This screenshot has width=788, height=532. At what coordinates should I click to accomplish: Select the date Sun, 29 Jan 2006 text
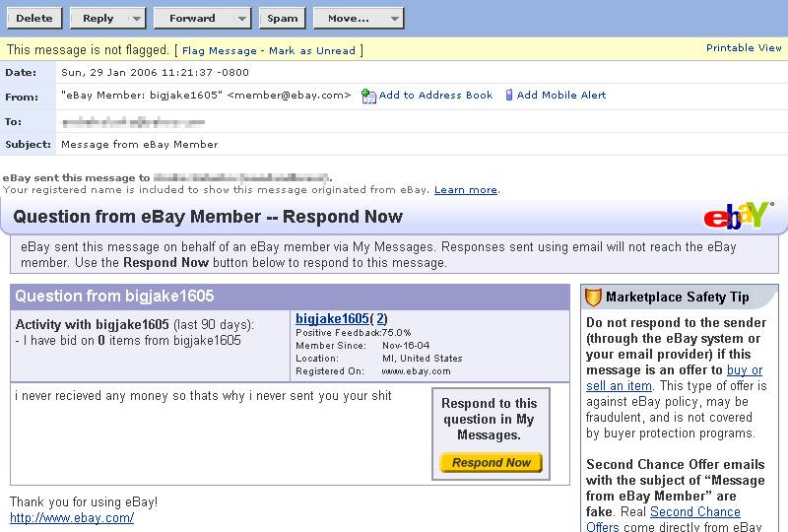(109, 72)
